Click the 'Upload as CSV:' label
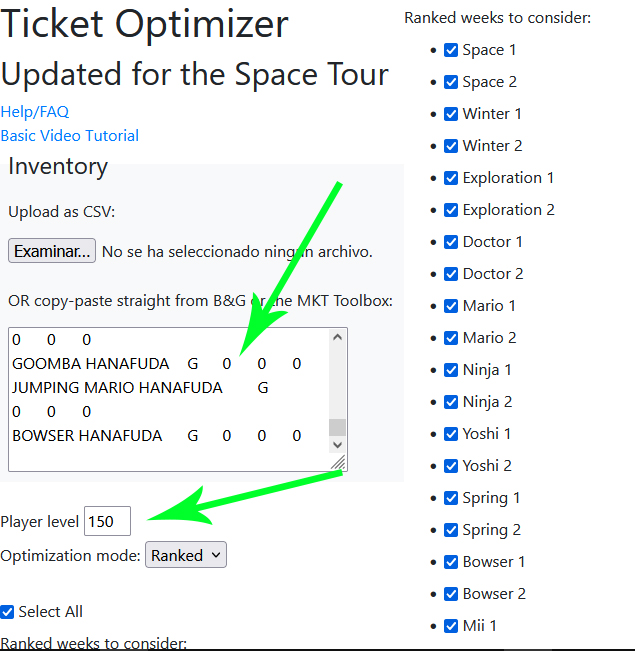Screen dimensions: 635x651 tap(61, 212)
